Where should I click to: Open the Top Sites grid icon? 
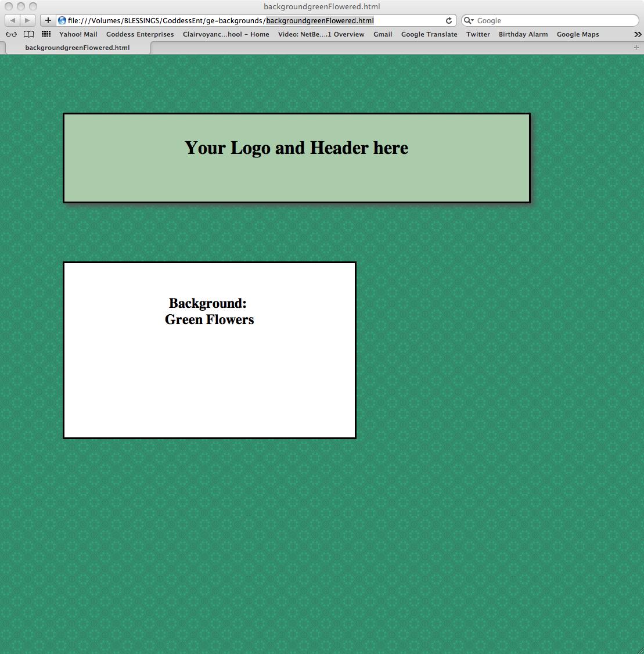tap(46, 35)
